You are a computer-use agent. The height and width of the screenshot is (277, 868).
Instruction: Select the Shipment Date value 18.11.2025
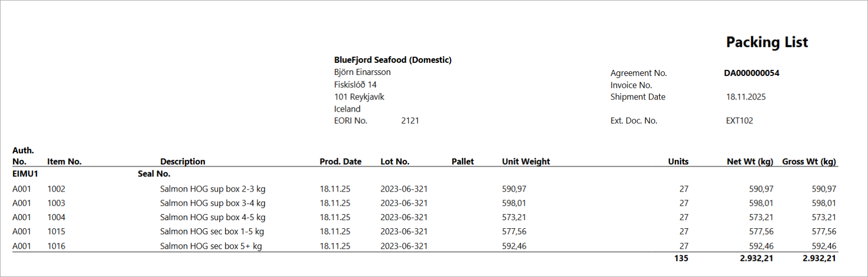coord(746,97)
